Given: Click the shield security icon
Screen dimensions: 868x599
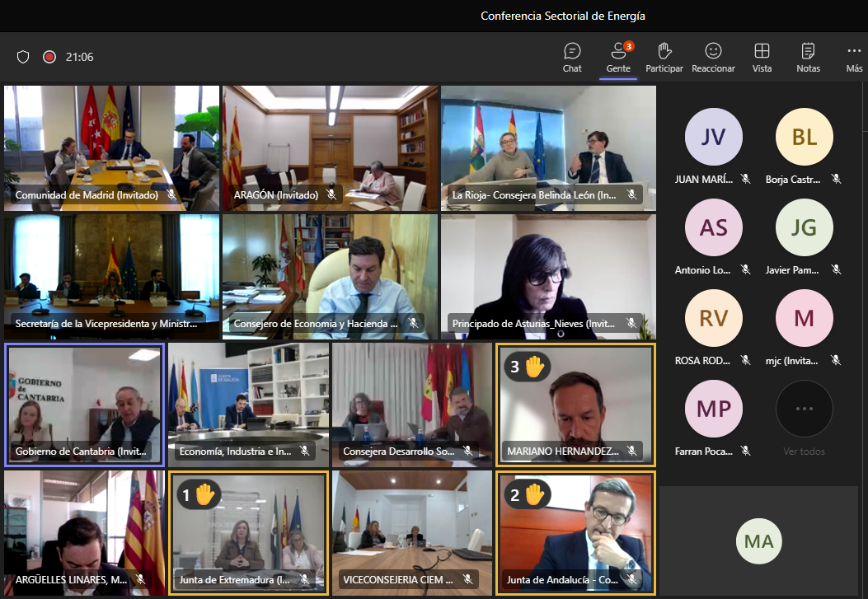Looking at the screenshot, I should pos(23,57).
